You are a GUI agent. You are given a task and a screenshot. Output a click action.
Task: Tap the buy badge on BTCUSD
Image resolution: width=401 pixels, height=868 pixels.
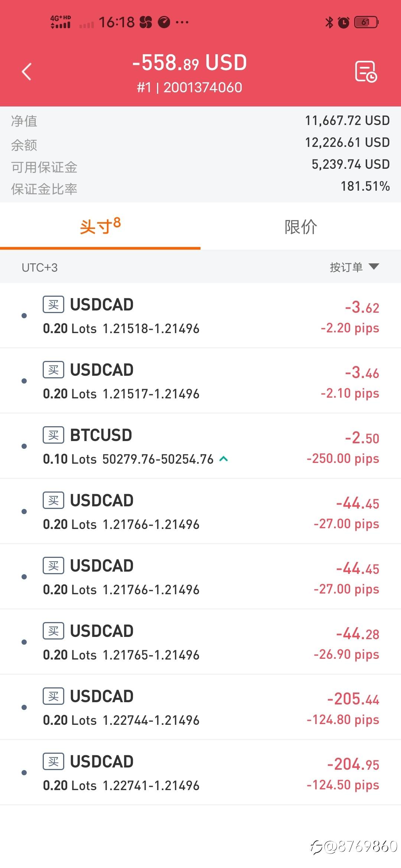pyautogui.click(x=53, y=435)
